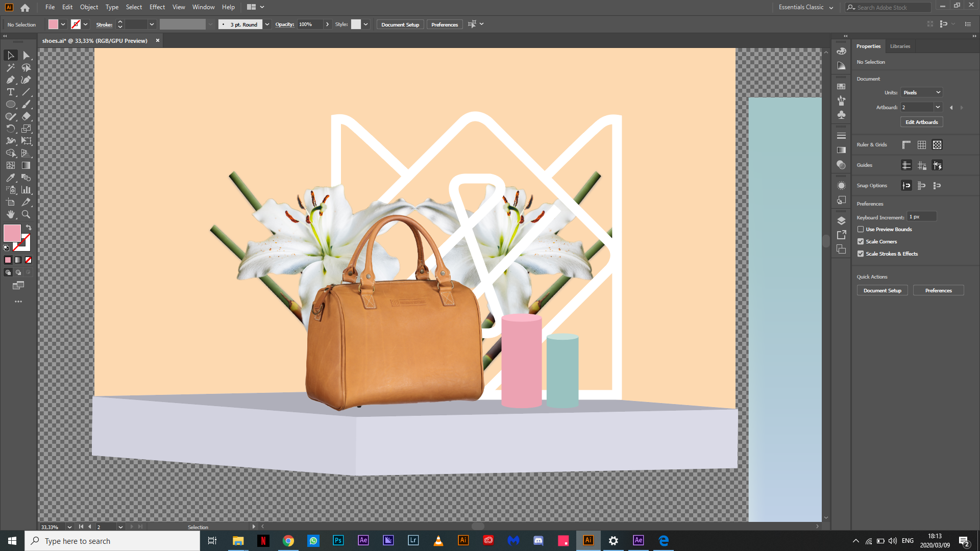
Task: Open the Essentials Classic workspace dropdown
Action: click(x=806, y=7)
